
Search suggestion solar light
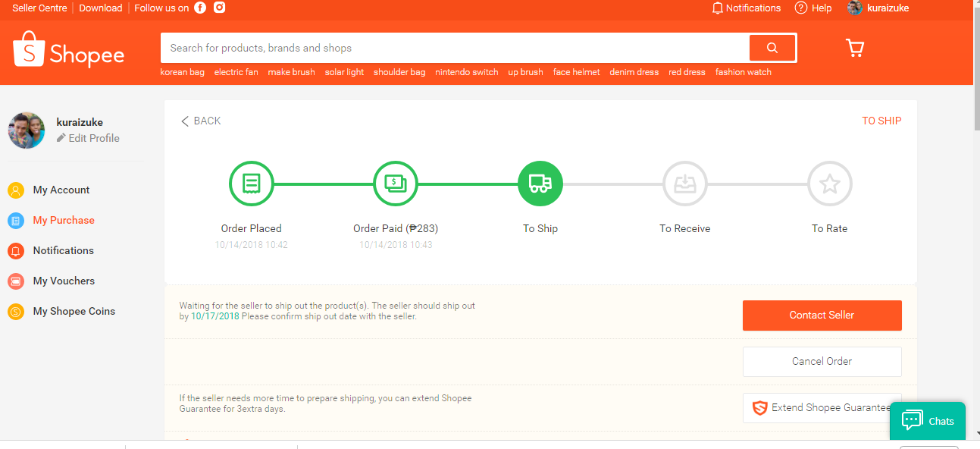345,72
